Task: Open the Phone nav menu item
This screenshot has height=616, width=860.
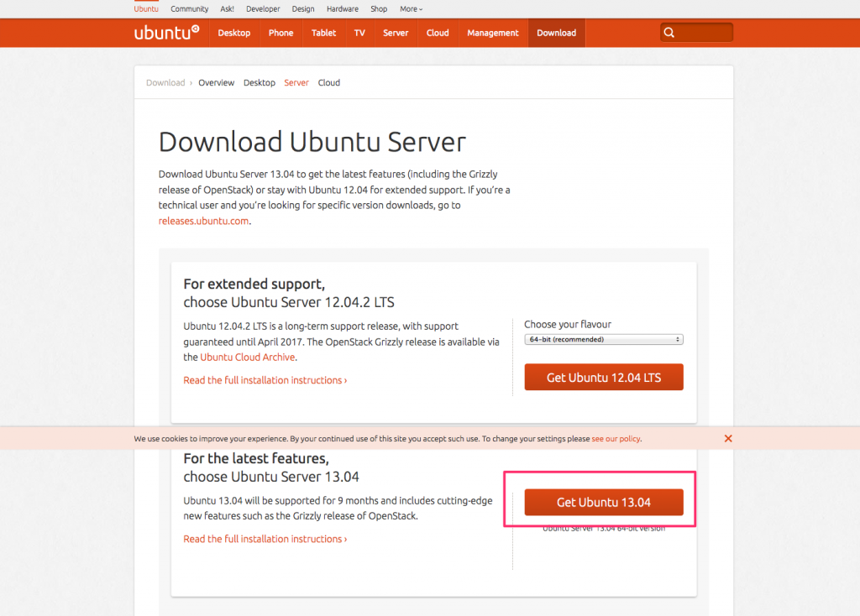Action: (281, 33)
